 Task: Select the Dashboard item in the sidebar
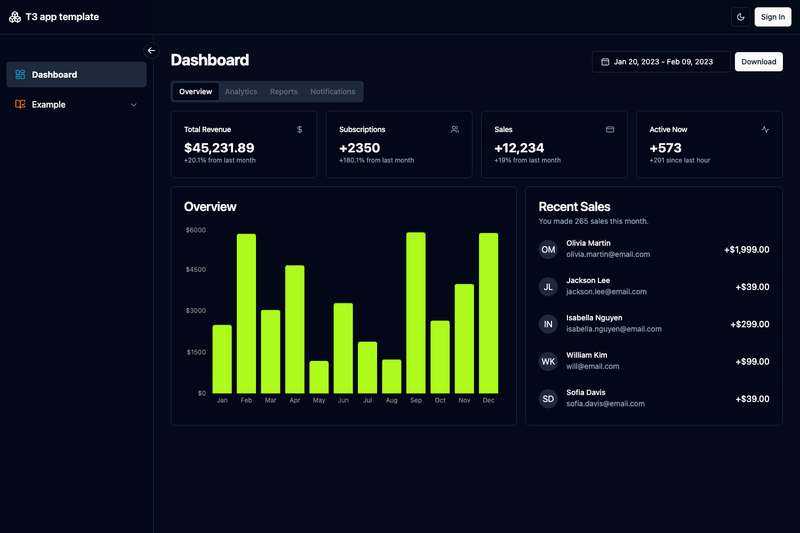(x=77, y=74)
